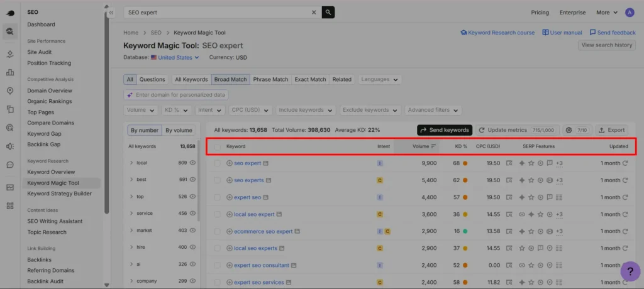Open Site Audit in sidebar
The height and width of the screenshot is (289, 644).
[x=40, y=52]
